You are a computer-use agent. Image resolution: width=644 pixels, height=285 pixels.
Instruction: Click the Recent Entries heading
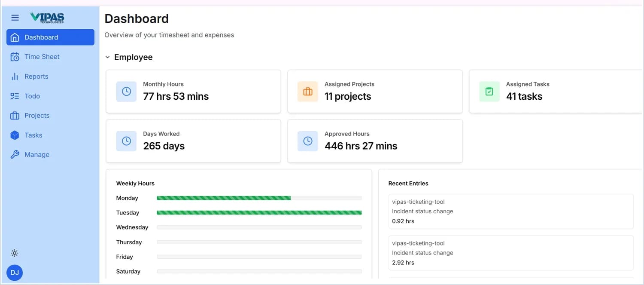408,184
